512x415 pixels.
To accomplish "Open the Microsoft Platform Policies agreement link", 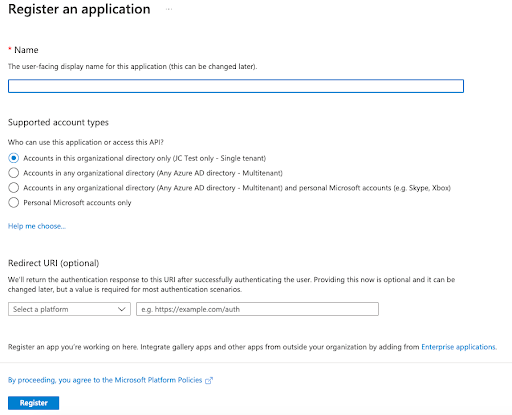I will click(105, 380).
